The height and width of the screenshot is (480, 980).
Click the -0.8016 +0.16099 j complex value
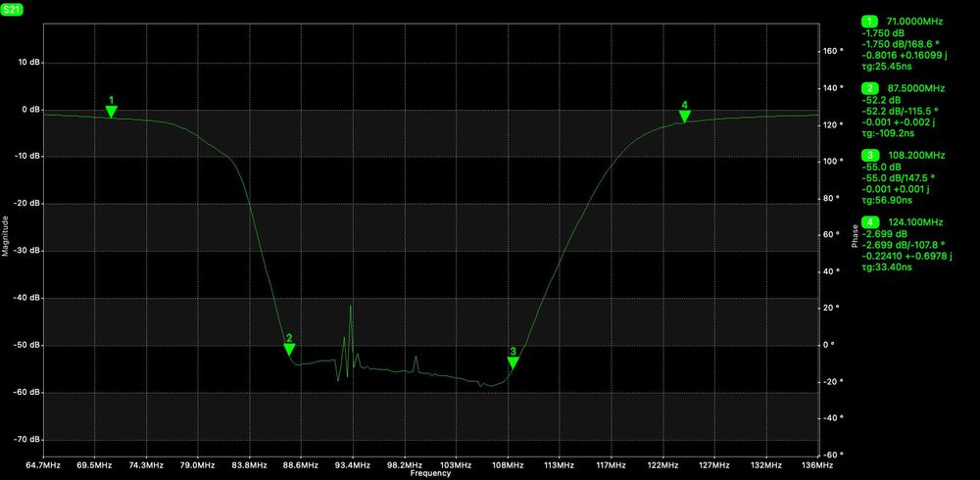tap(905, 55)
